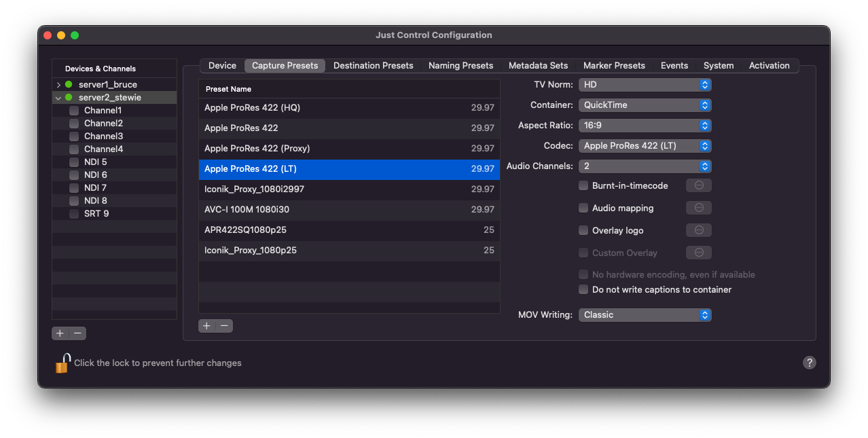Open the TV Norm dropdown
Screen dimensions: 868x438
pyautogui.click(x=645, y=85)
